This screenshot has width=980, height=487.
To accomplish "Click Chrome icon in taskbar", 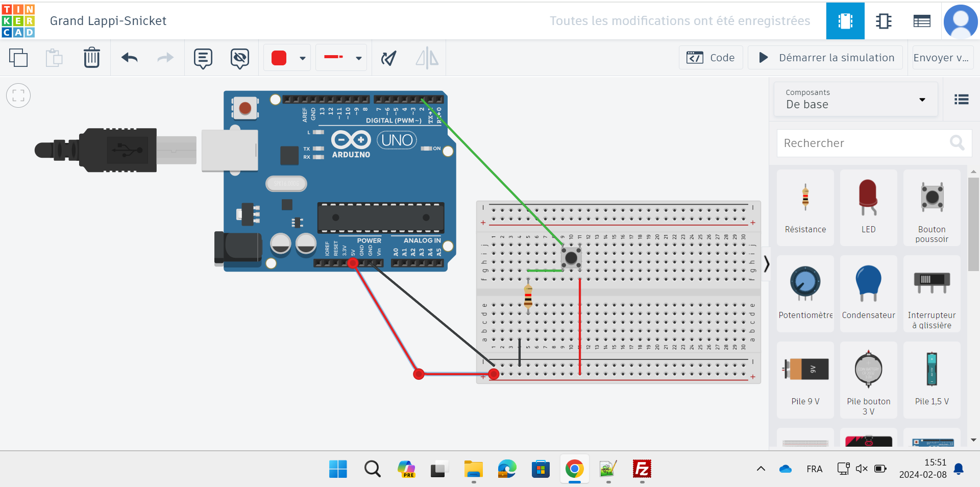I will (574, 469).
